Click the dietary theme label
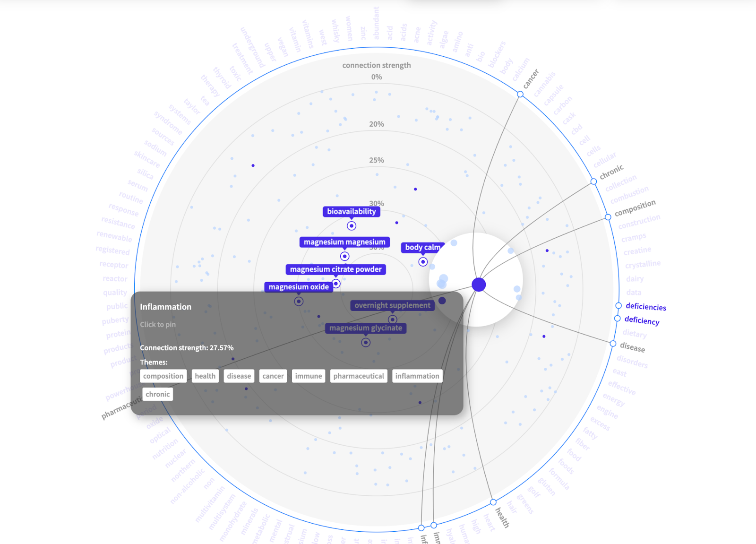756x544 pixels. (635, 334)
